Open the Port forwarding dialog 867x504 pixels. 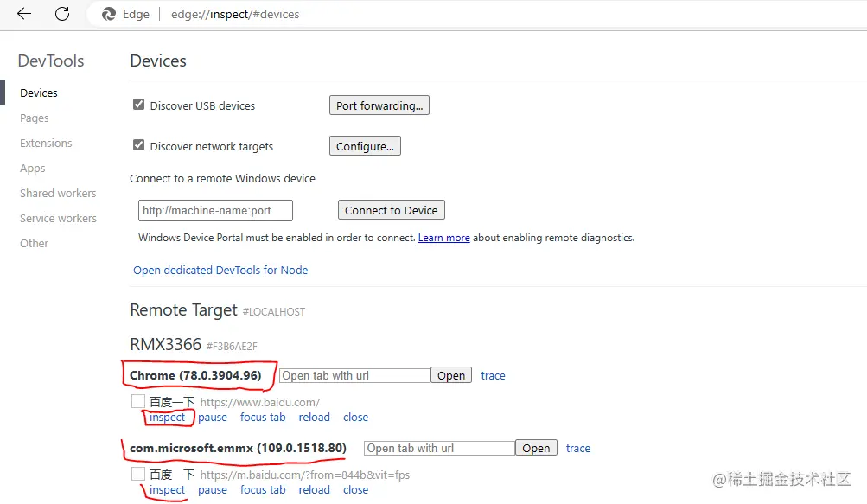pos(379,105)
